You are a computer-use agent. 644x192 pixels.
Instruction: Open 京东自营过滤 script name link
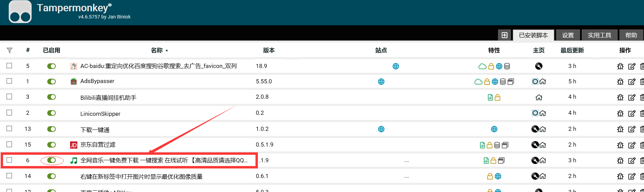[x=98, y=145]
